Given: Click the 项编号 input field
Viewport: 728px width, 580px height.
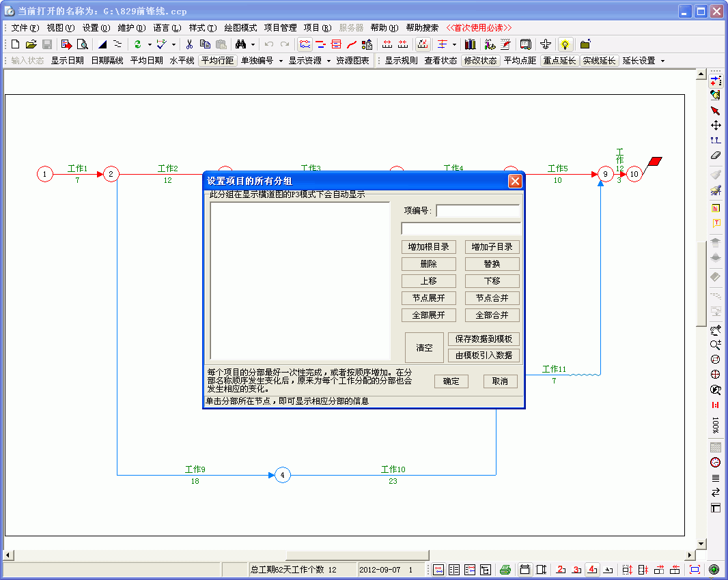Looking at the screenshot, I should [x=478, y=211].
